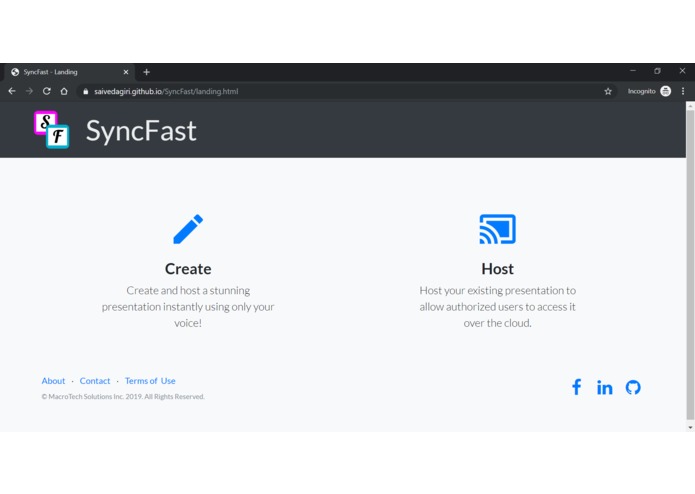Screen dimensions: 695x494
Task: Click the SyncFast header title
Action: [x=141, y=131]
